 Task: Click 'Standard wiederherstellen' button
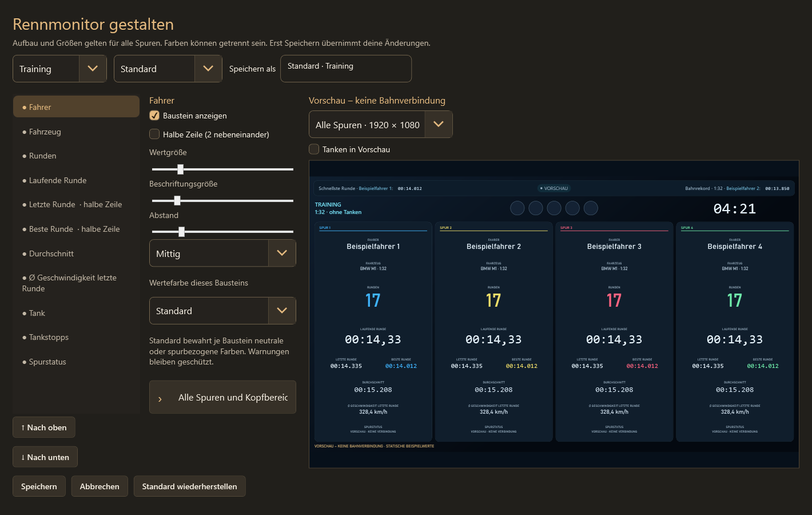(x=189, y=486)
